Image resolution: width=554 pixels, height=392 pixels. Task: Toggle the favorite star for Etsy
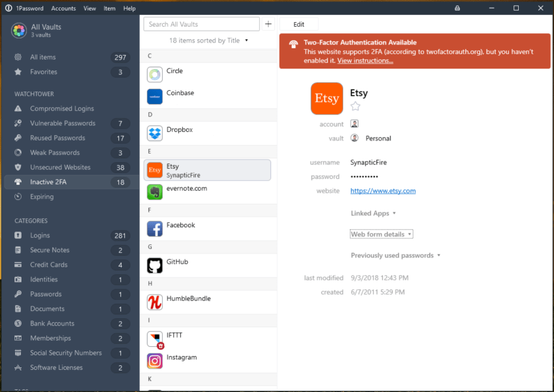(355, 106)
